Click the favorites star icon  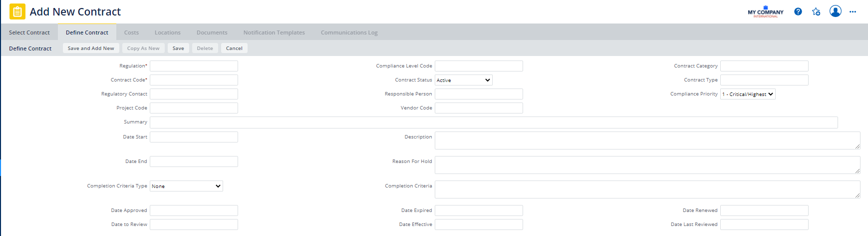pos(816,11)
